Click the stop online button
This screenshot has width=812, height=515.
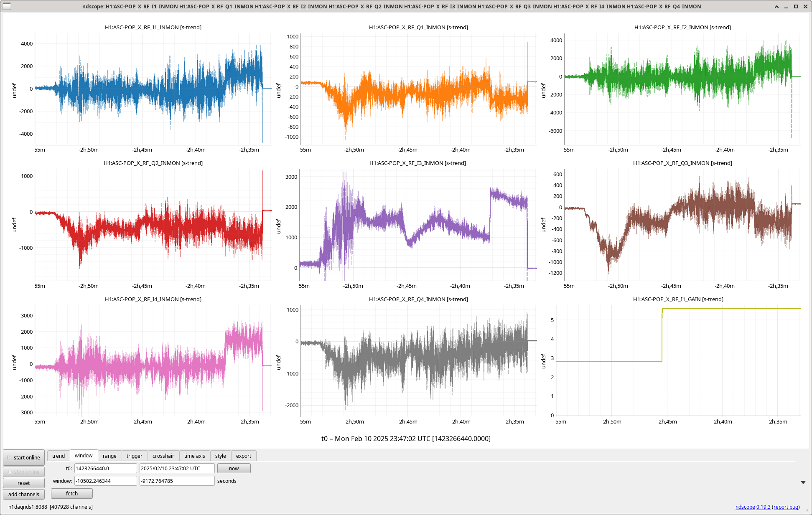(x=24, y=472)
